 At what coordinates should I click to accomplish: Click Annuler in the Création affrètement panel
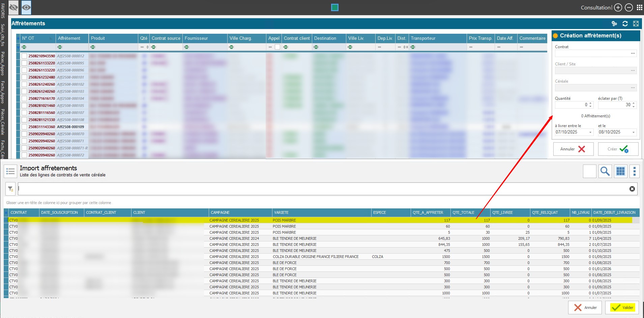pos(573,149)
